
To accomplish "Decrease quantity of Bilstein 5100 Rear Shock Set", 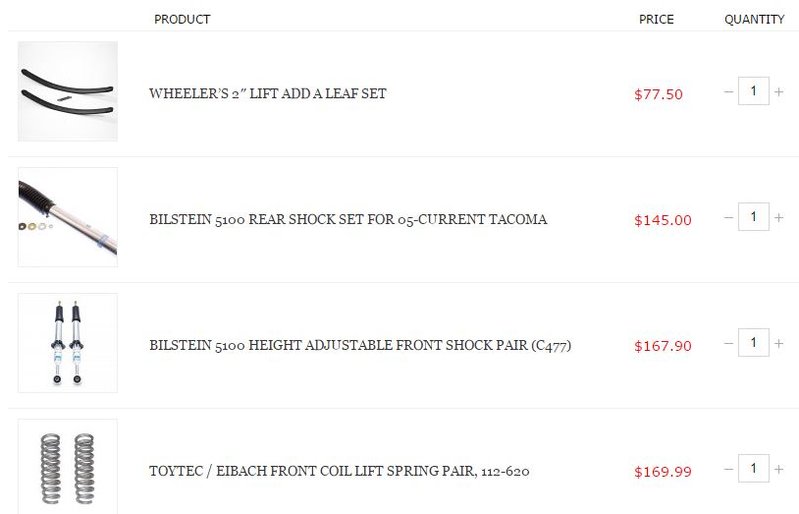I will [x=729, y=218].
